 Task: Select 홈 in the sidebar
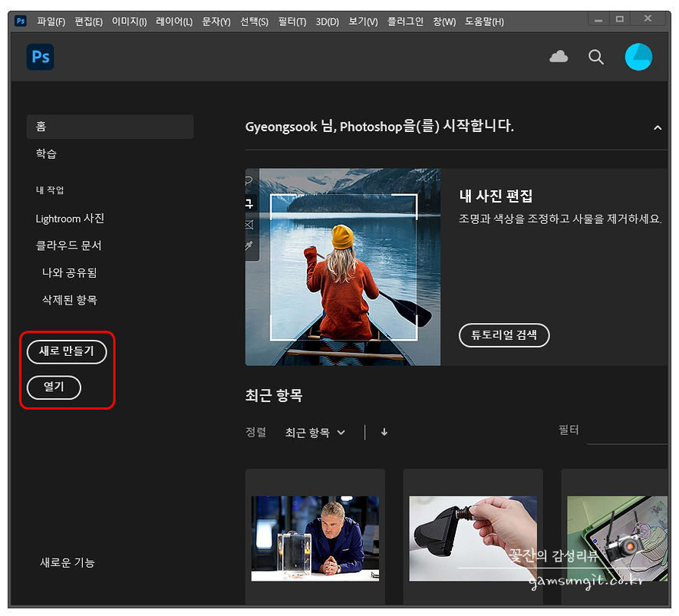110,127
